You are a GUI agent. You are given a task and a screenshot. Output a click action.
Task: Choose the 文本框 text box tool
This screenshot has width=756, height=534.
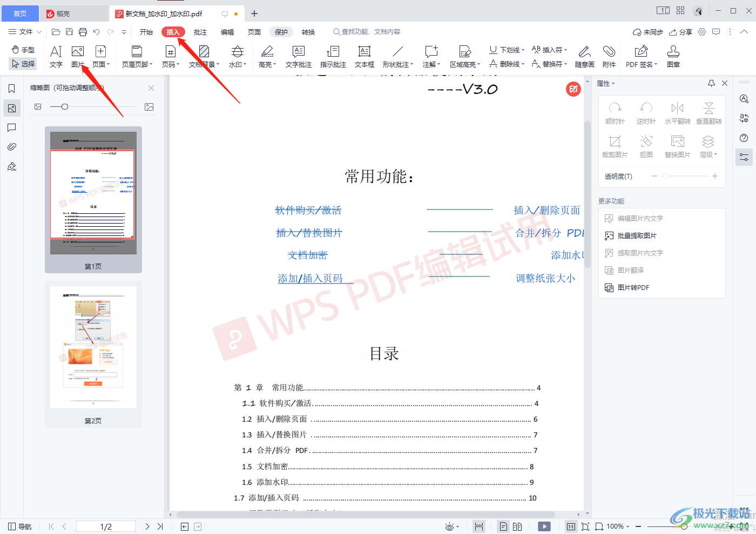(364, 57)
